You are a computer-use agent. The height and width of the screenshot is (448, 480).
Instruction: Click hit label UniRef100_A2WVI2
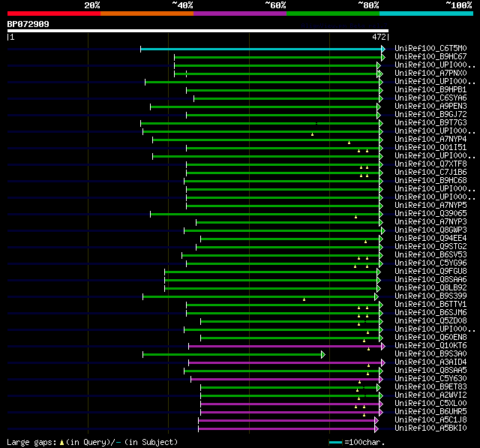[430, 395]
